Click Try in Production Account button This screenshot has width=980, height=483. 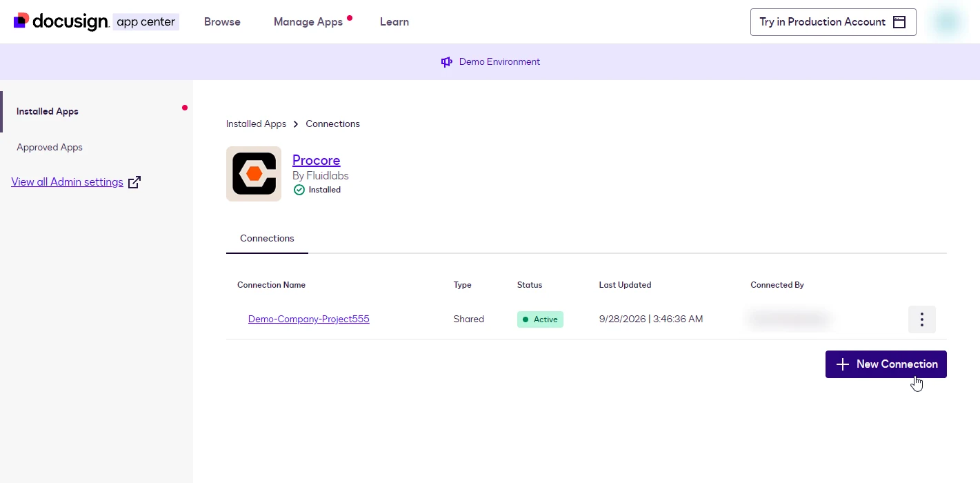coord(833,22)
